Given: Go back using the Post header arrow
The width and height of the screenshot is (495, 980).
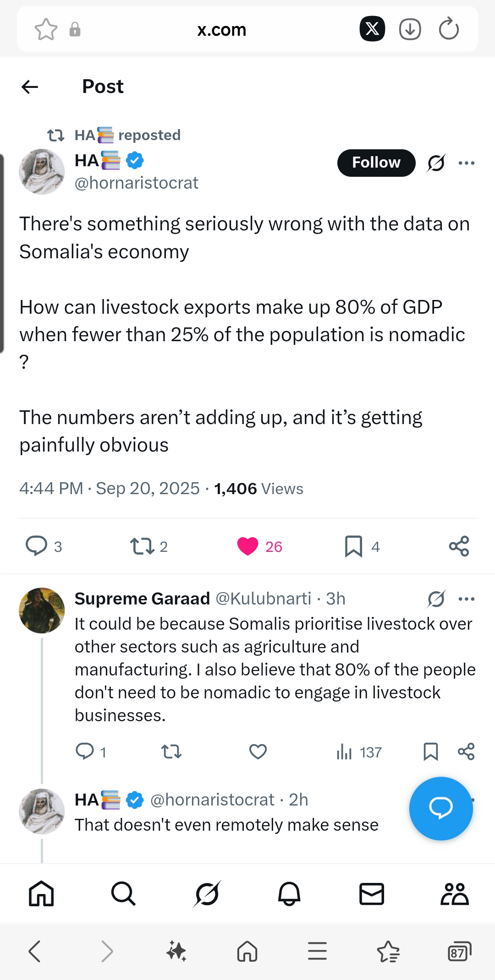Looking at the screenshot, I should (x=30, y=87).
